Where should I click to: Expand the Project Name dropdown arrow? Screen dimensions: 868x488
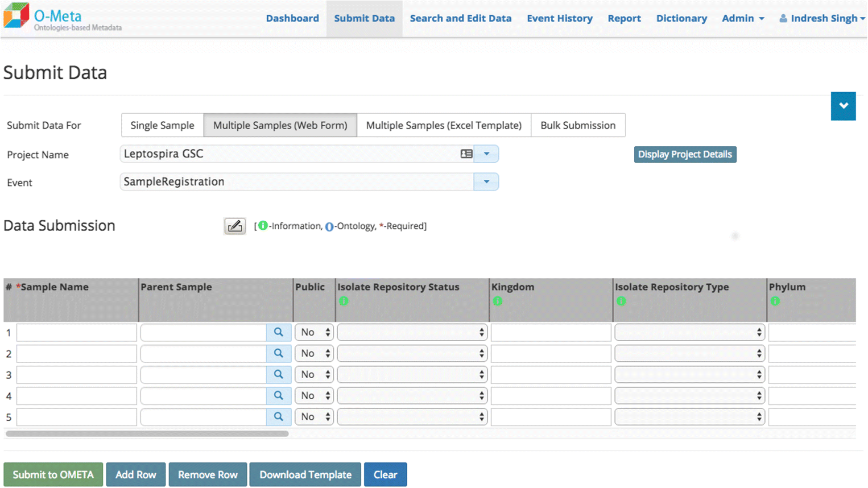tap(487, 154)
